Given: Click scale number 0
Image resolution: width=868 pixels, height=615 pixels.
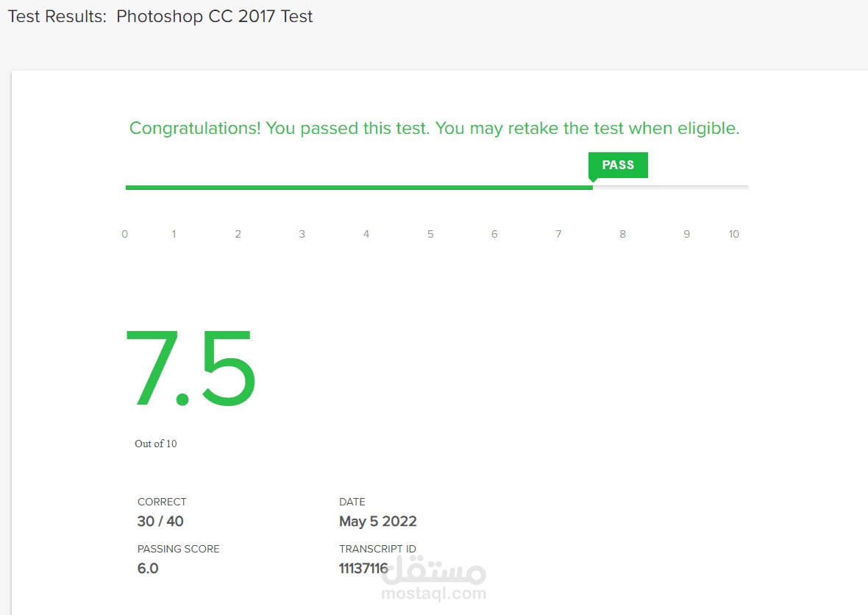Looking at the screenshot, I should tap(124, 234).
